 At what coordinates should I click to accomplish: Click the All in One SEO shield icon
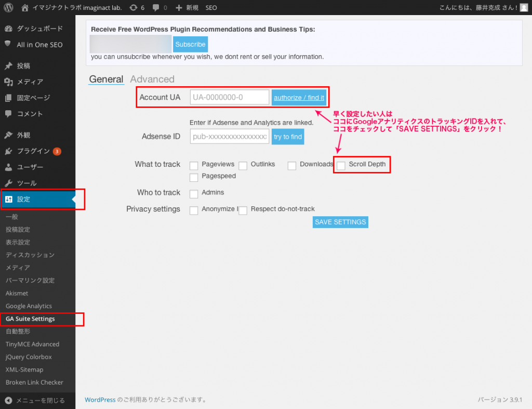8,44
